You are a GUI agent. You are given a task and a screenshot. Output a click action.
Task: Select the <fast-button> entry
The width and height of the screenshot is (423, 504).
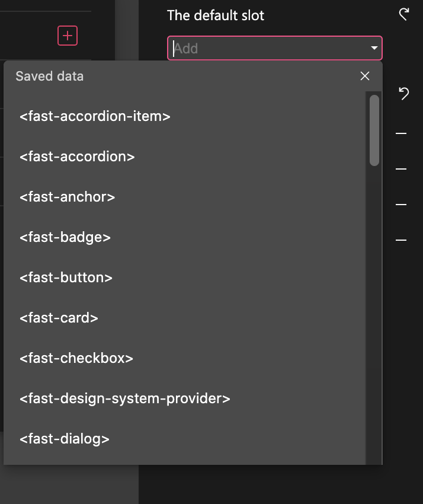[x=66, y=277]
